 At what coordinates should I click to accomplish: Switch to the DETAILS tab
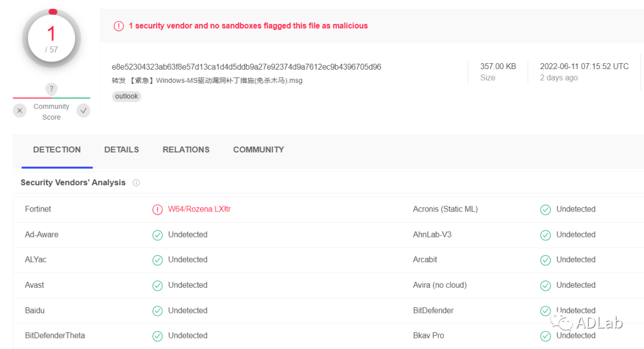point(122,150)
